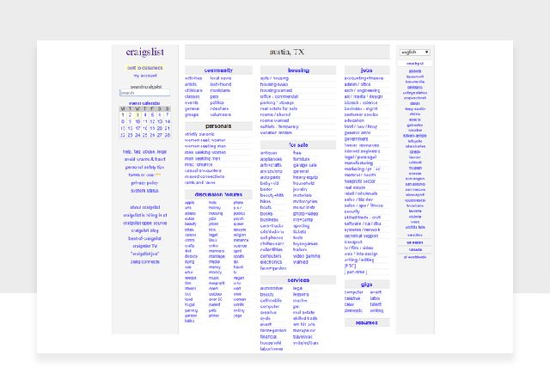Viewport: 550px width, 392px height.
Task: Open the technical support jobs link
Action: [361, 236]
